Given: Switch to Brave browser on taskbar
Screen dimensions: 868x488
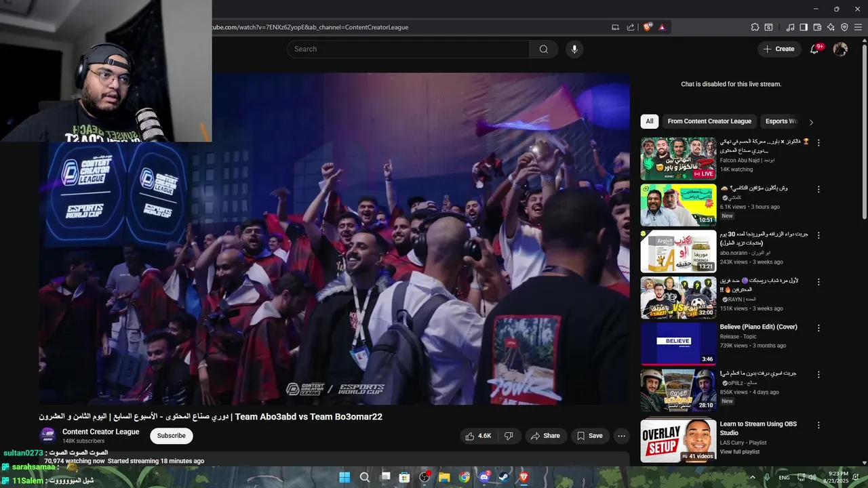Looking at the screenshot, I should point(524,477).
